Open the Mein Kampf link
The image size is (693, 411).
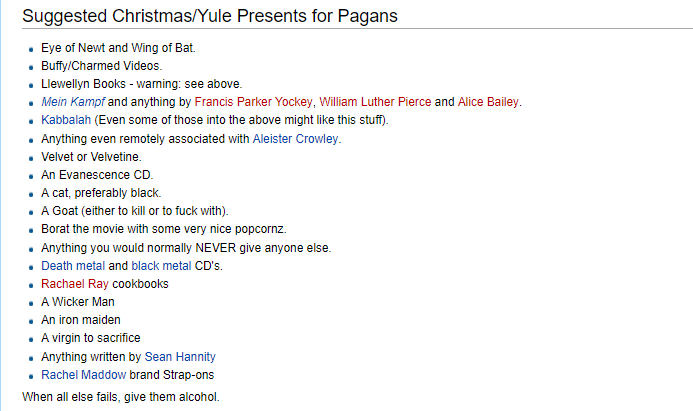[73, 102]
